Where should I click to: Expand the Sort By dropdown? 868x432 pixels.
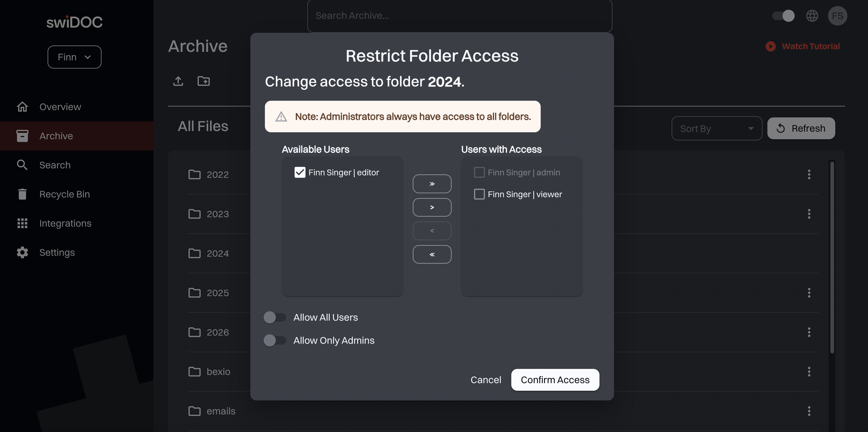pos(716,129)
